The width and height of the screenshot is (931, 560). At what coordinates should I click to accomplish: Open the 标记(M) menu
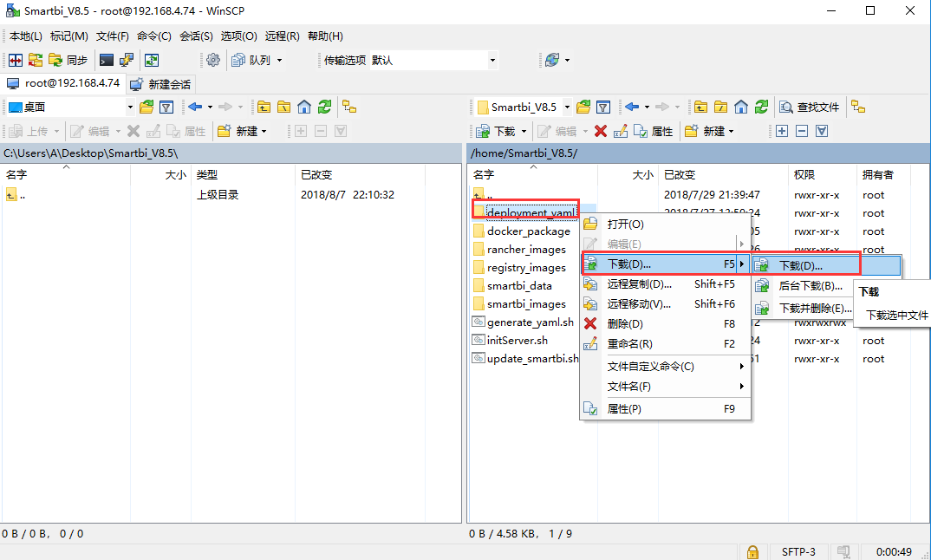coord(68,36)
